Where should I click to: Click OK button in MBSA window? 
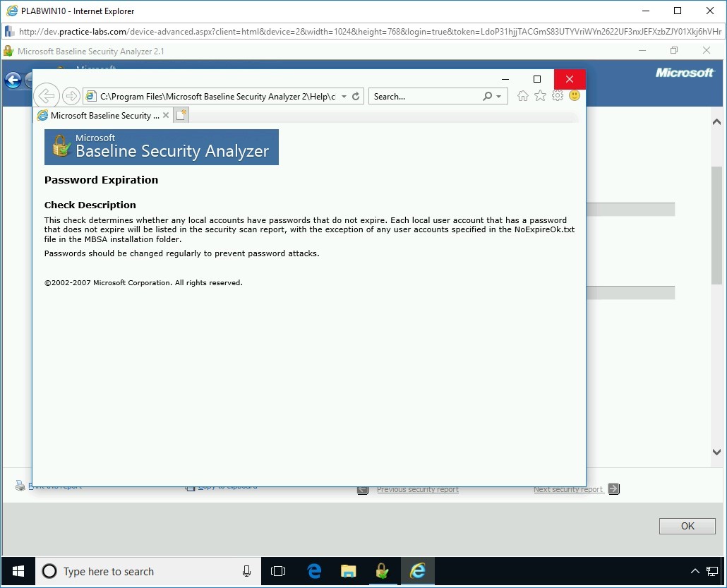click(x=687, y=526)
